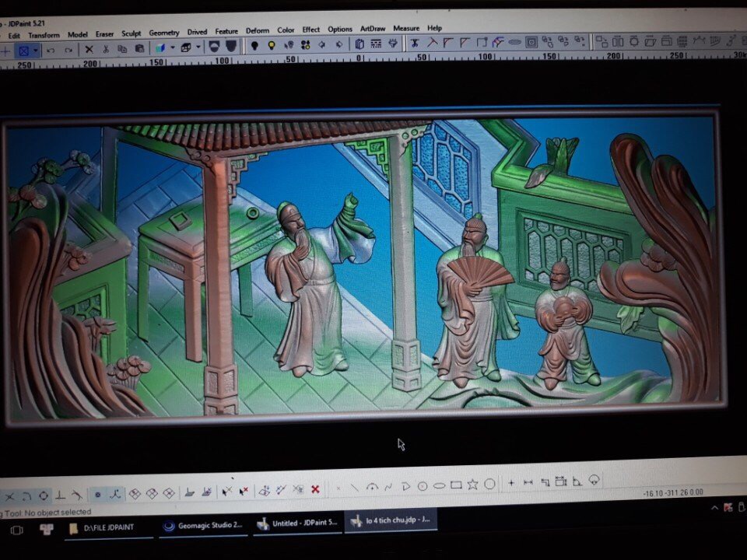This screenshot has height=560, width=747.
Task: Toggle the yellow light bulb icon
Action: (272, 45)
